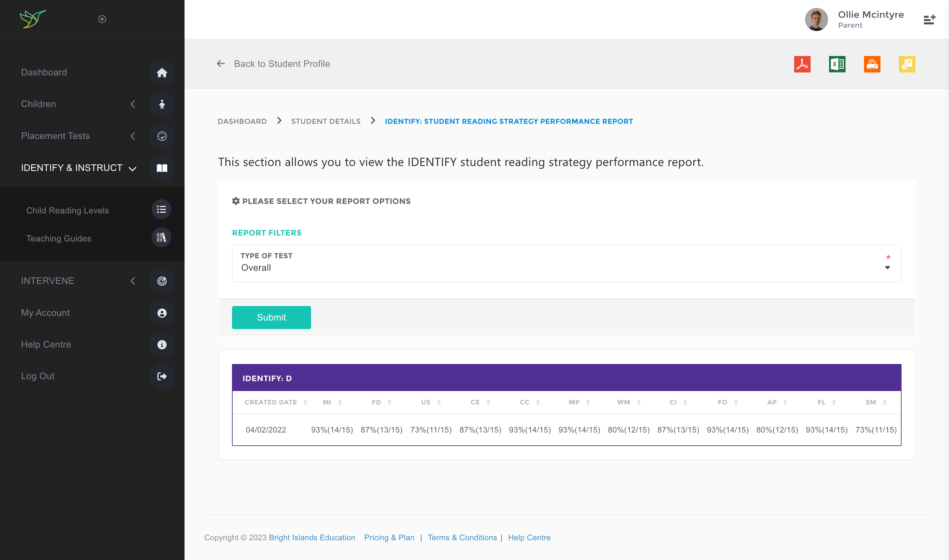Open Teaching Guides books icon
Screen dimensions: 949x560
coord(161,238)
